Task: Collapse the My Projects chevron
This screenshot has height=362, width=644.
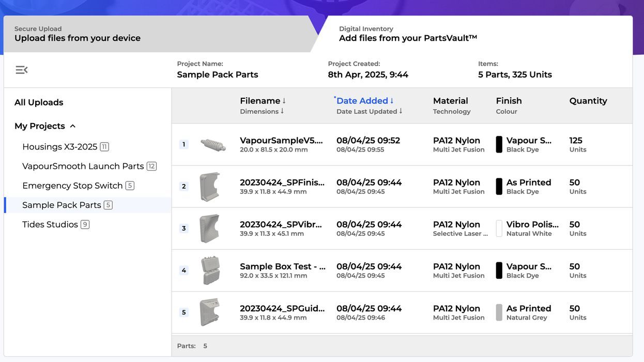Action: [73, 126]
